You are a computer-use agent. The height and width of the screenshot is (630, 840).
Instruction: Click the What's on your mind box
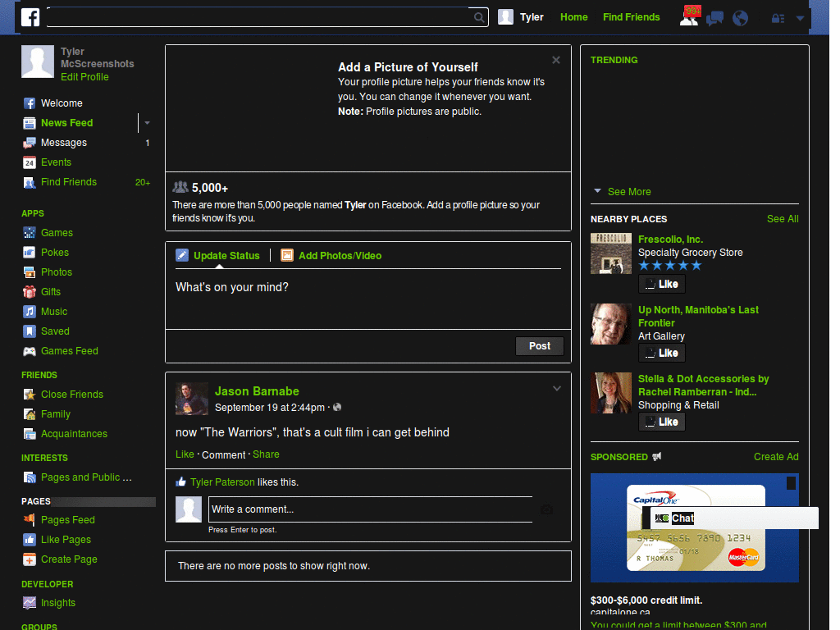pyautogui.click(x=368, y=299)
